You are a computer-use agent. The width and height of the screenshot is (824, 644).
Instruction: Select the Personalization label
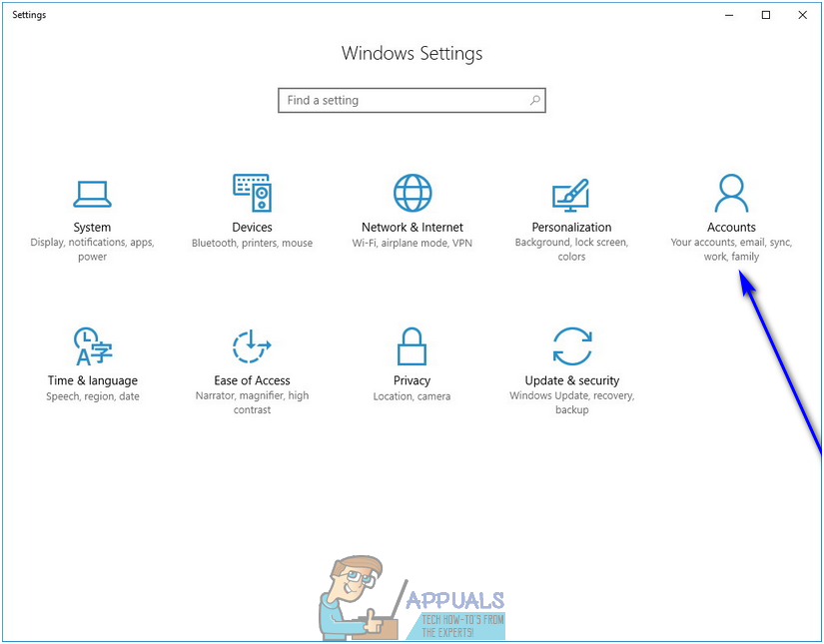(x=571, y=227)
